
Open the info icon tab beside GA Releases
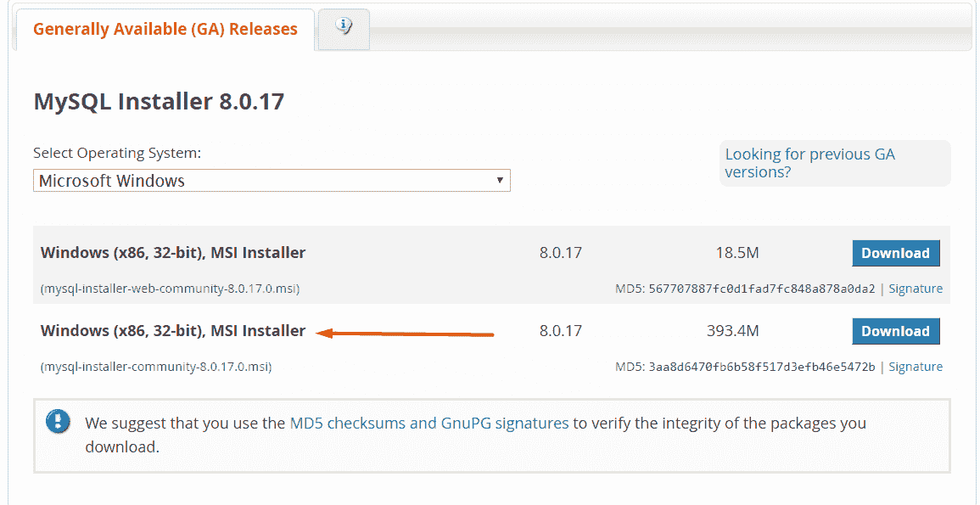(344, 27)
